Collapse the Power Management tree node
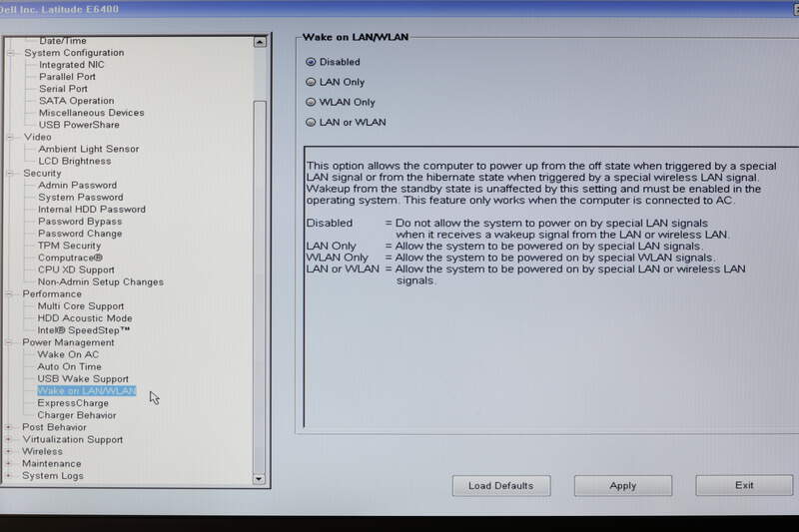 pos(9,342)
